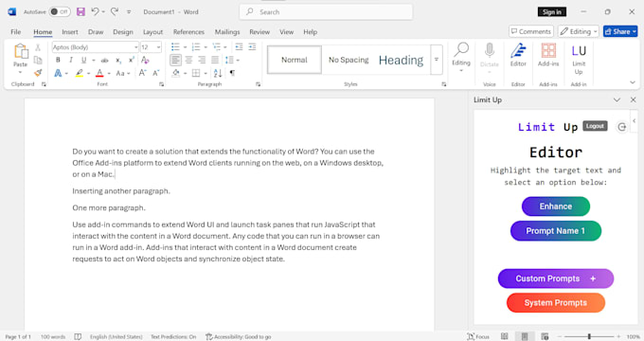Toggle underline formatting
This screenshot has height=341, width=644.
(x=83, y=60)
